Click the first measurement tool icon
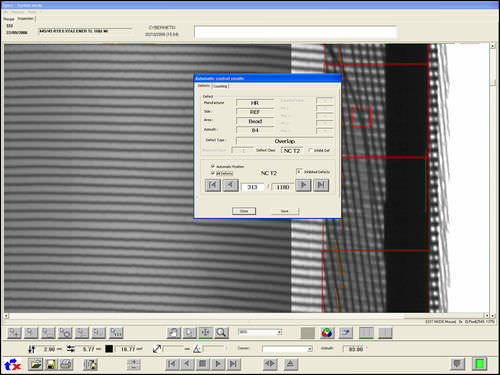The width and height of the screenshot is (500, 375). (x=14, y=332)
